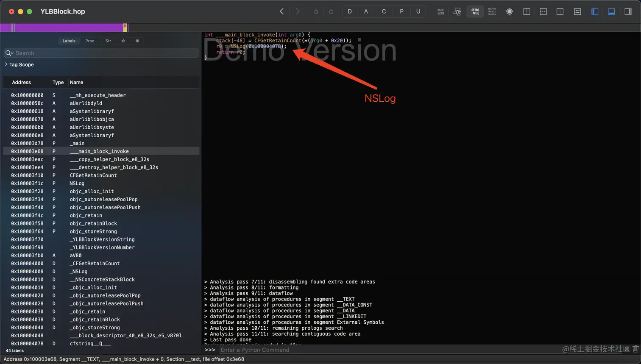Switch to the Labels tab
The height and width of the screenshot is (364, 641).
point(69,41)
